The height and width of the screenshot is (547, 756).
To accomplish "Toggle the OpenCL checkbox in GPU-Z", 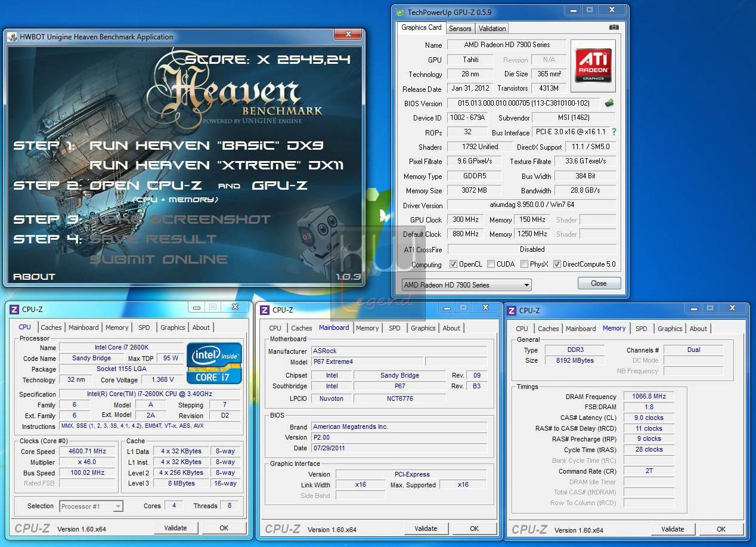I will click(x=453, y=264).
